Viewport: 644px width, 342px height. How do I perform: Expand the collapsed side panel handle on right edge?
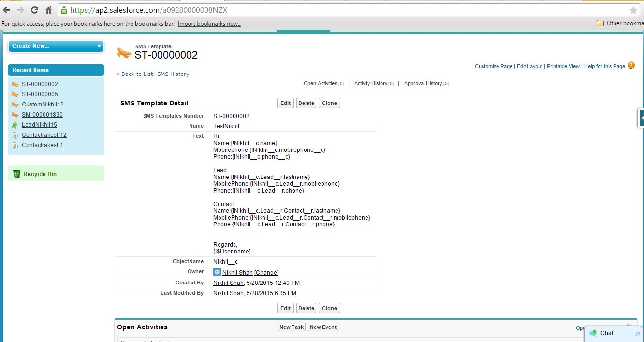pos(641,118)
